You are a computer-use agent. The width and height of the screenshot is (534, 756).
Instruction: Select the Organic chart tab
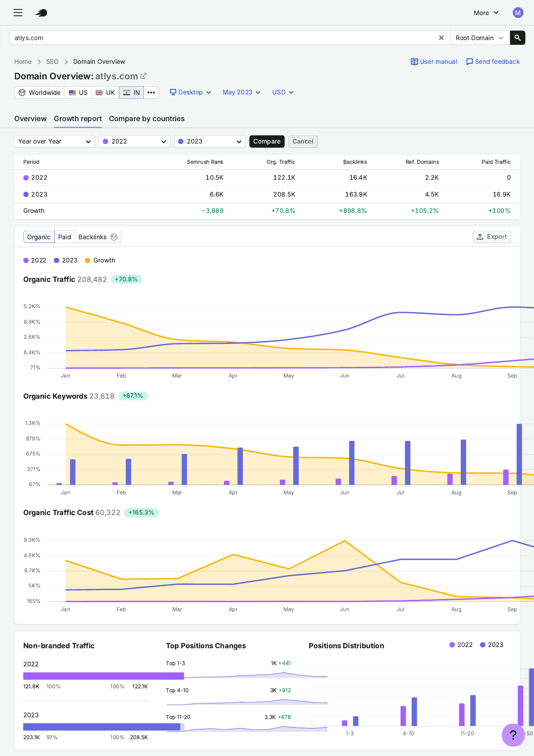(x=39, y=237)
